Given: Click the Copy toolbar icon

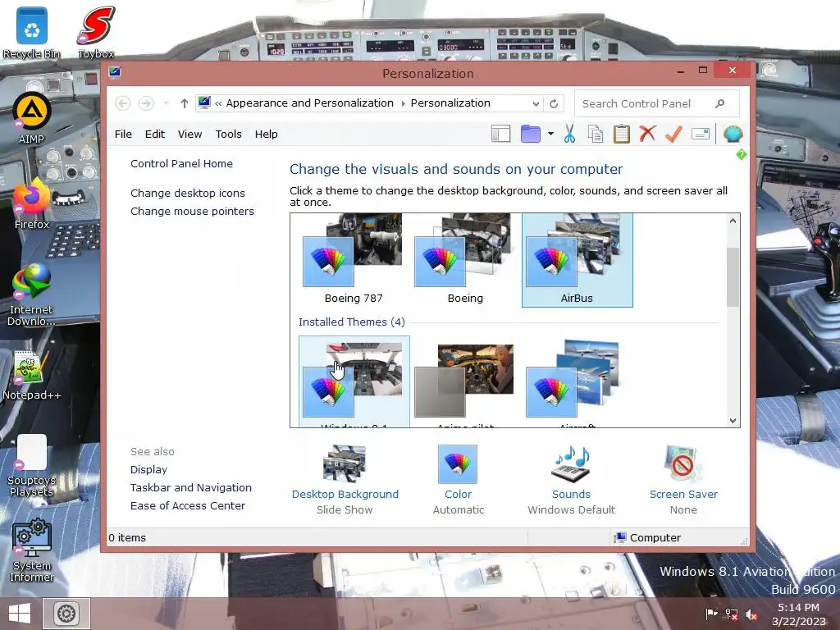Looking at the screenshot, I should click(x=596, y=134).
